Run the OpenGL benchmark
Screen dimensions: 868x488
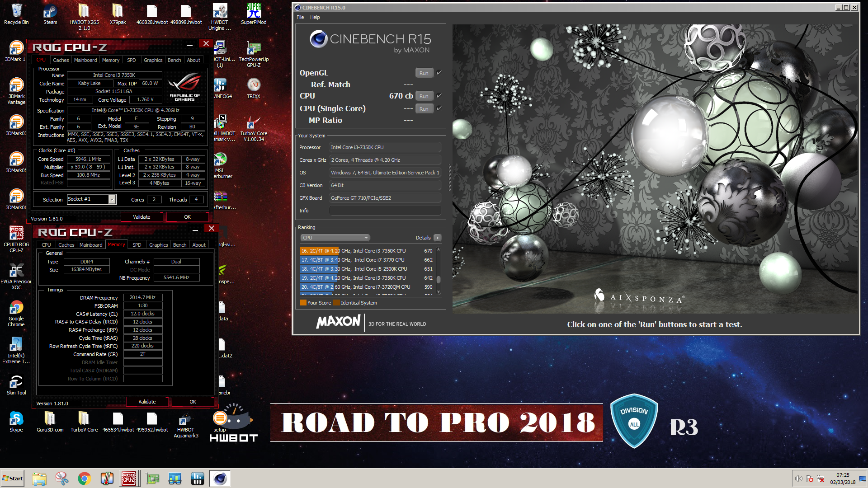pyautogui.click(x=424, y=73)
